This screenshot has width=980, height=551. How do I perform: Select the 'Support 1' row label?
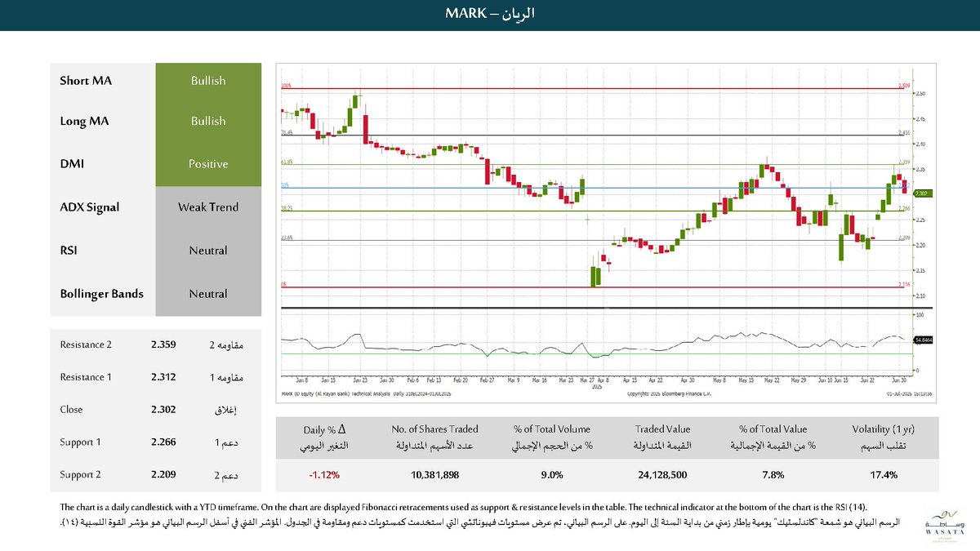point(80,442)
